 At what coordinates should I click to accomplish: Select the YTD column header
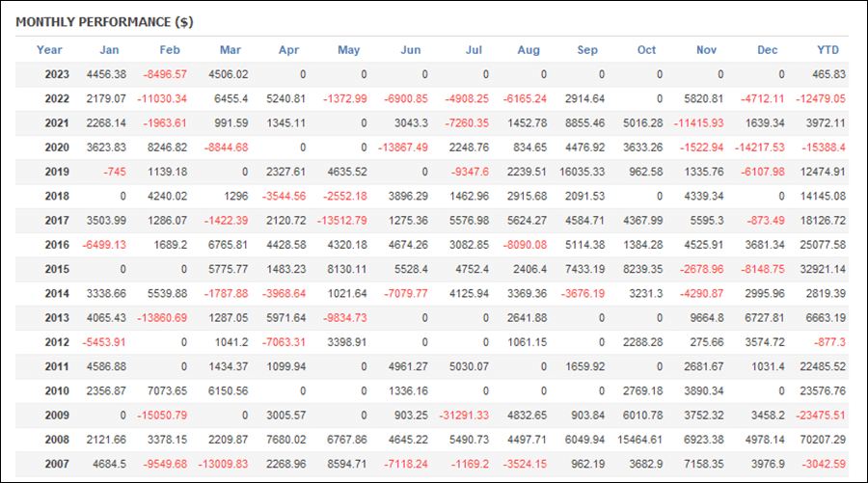point(828,50)
